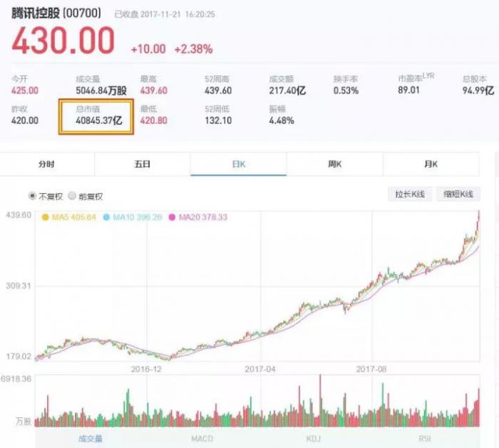
Task: Switch to the 分时 chart tab
Action: pos(46,164)
